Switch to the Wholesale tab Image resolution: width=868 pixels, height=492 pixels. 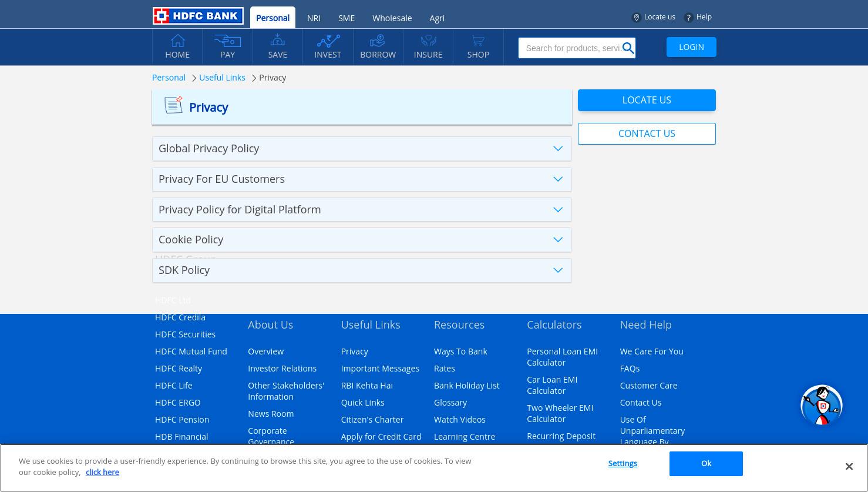(x=392, y=18)
